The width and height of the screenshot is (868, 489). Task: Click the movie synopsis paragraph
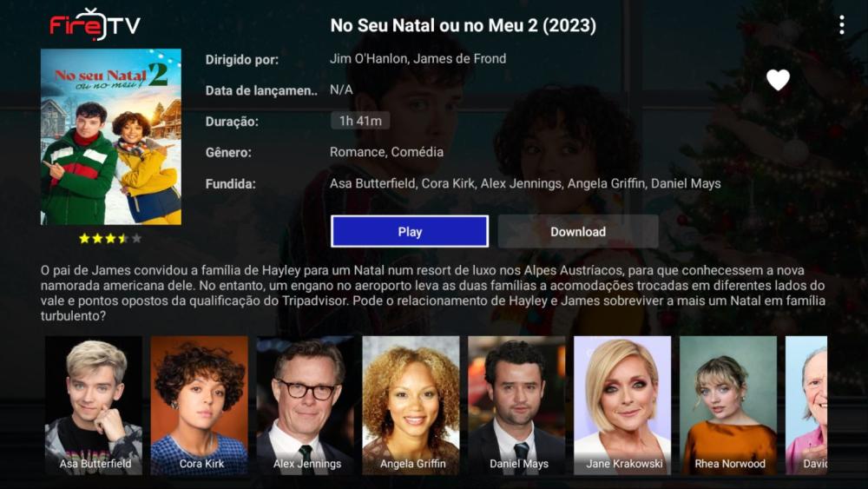point(433,293)
